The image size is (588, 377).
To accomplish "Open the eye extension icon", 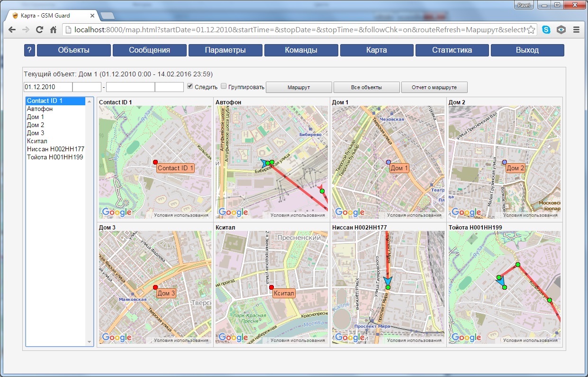I will coord(561,29).
